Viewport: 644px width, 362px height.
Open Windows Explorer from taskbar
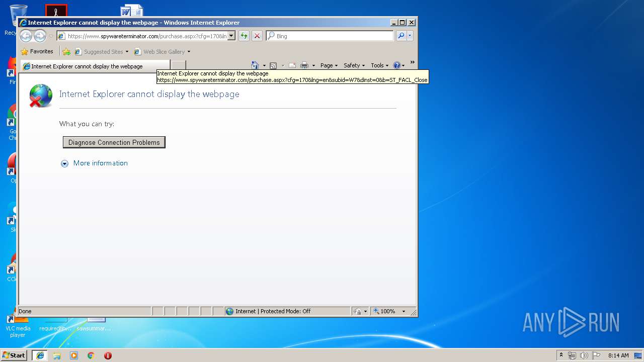(x=57, y=355)
